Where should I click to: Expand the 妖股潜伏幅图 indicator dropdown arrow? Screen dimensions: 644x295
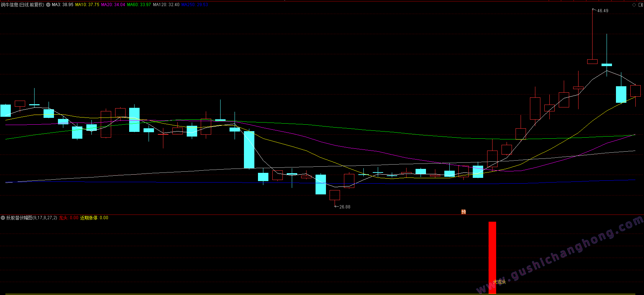coord(3,218)
